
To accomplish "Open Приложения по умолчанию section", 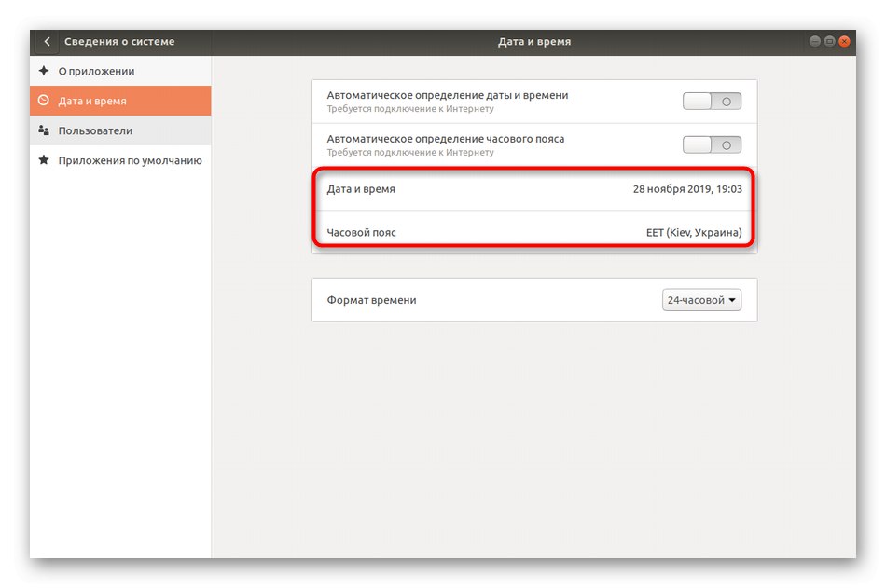I will (x=120, y=160).
